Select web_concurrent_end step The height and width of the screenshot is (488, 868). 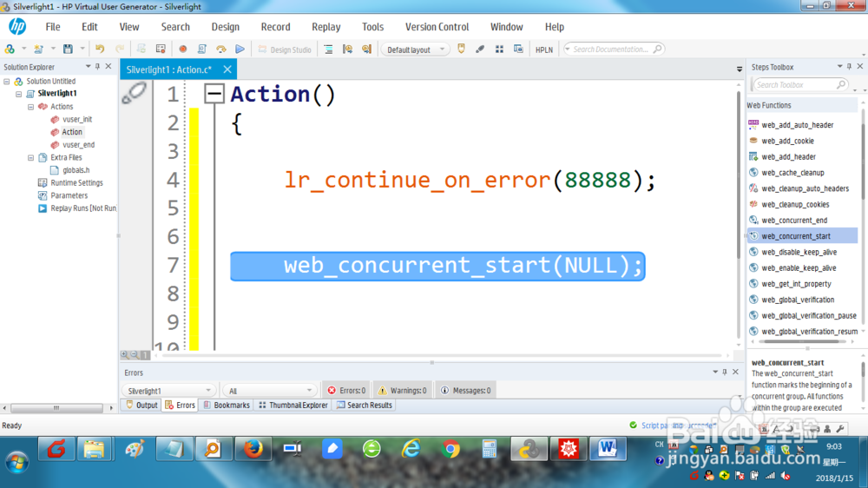coord(794,221)
